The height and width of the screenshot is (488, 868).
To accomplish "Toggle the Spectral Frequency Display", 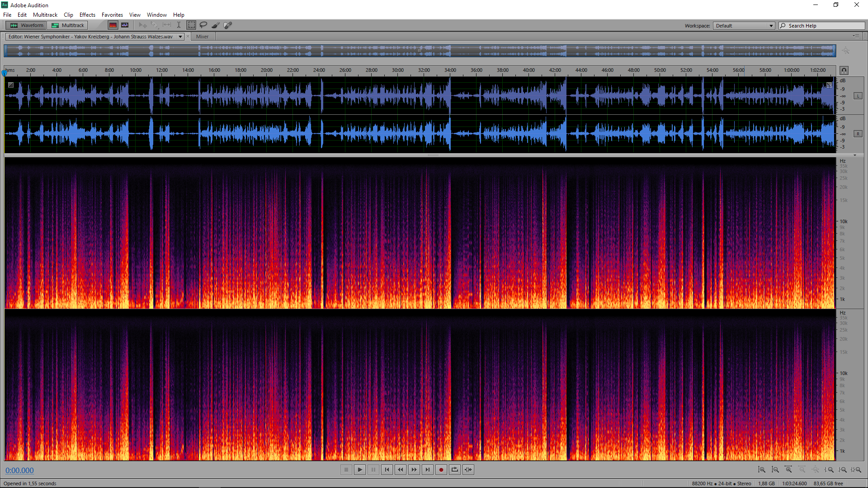I will [x=113, y=25].
